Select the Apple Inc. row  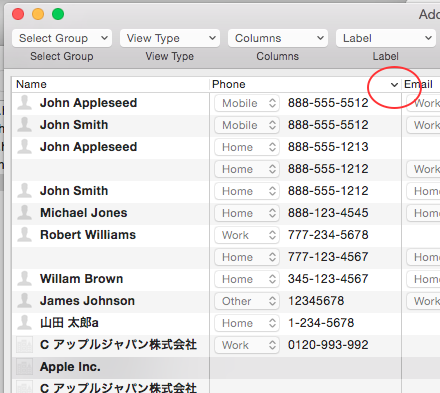226,367
